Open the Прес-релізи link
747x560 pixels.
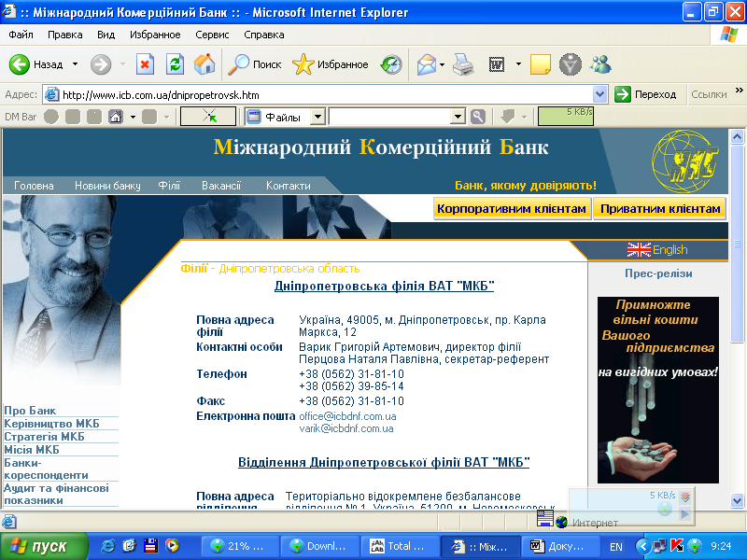(x=658, y=273)
